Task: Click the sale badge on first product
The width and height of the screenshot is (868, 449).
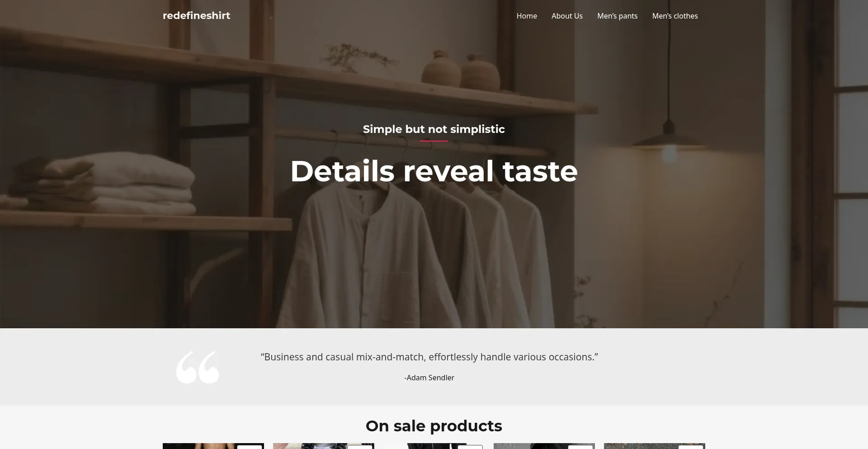Action: tap(250, 447)
